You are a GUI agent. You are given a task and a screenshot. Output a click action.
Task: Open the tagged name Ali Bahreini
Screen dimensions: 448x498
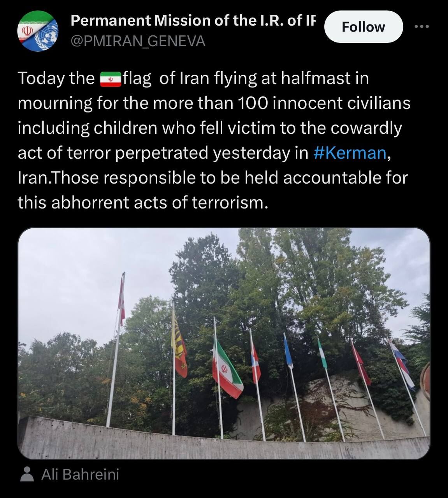click(x=80, y=474)
